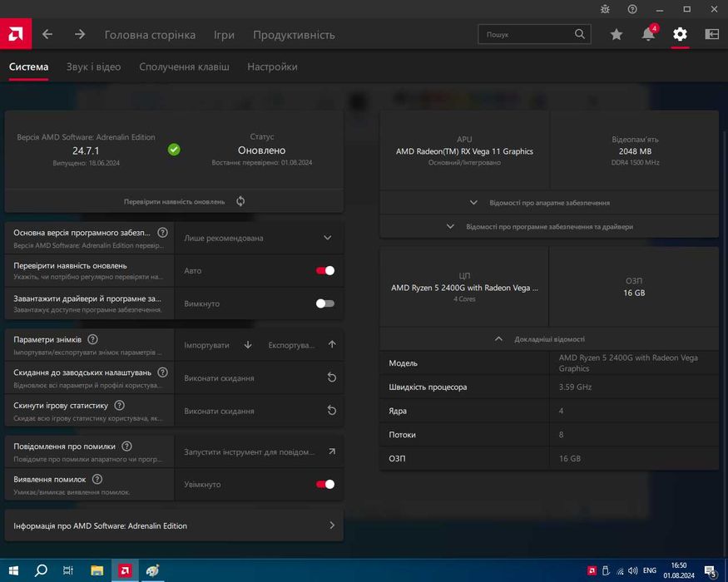This screenshot has height=582, width=728.
Task: Click Запустити інструмент для повідомлення
Action: click(250, 451)
